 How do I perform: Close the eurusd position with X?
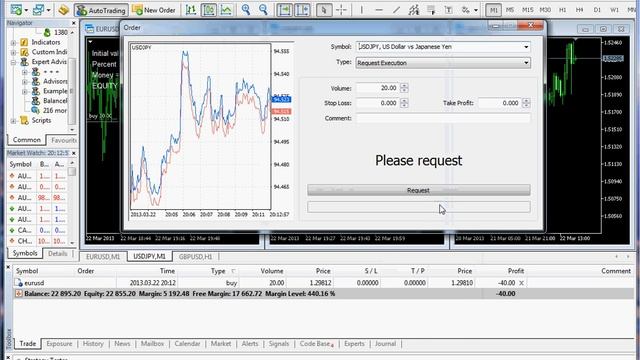tap(521, 283)
